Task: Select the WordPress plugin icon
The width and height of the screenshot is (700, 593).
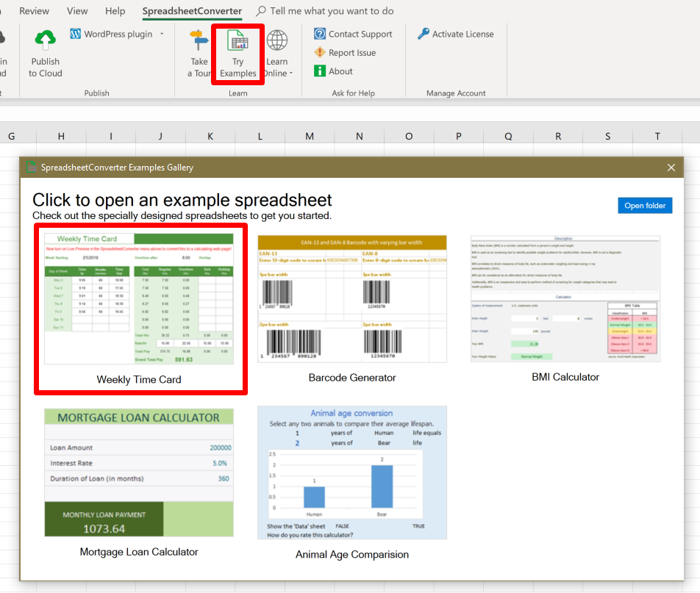Action: (x=74, y=33)
